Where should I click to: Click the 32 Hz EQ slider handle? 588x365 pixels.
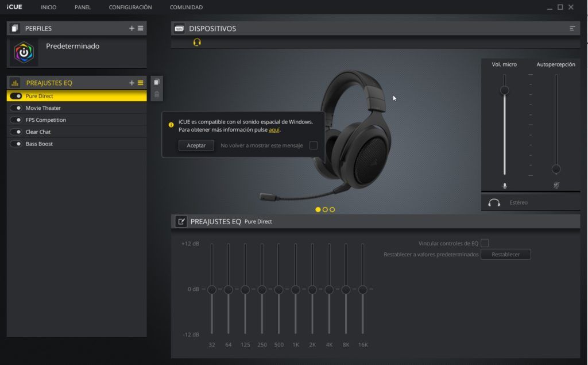point(211,290)
